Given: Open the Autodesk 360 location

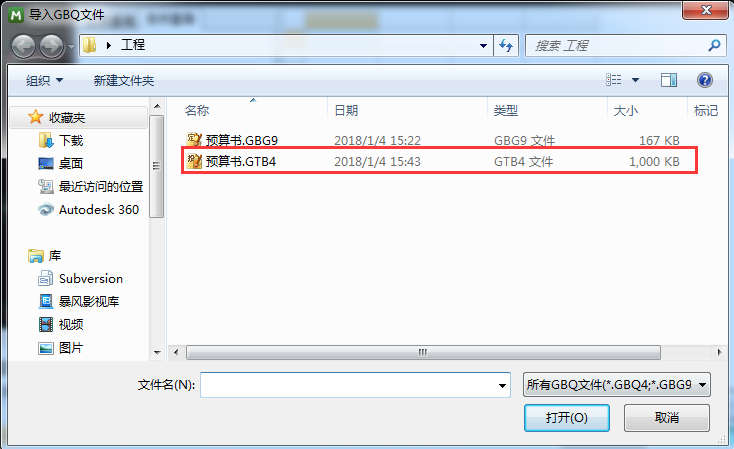Looking at the screenshot, I should coord(88,209).
